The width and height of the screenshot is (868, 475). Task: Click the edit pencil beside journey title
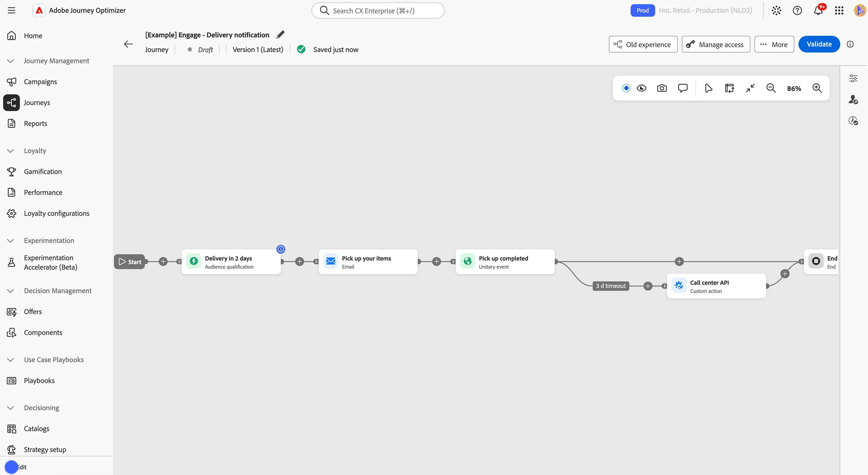tap(280, 35)
